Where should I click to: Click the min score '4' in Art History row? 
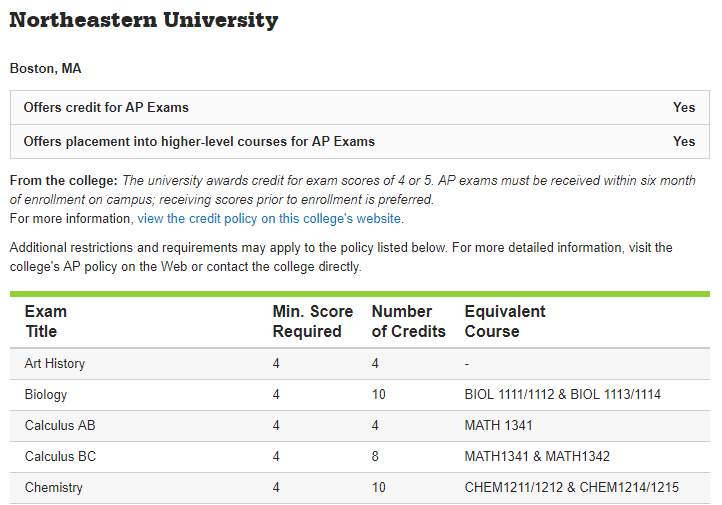pos(276,364)
